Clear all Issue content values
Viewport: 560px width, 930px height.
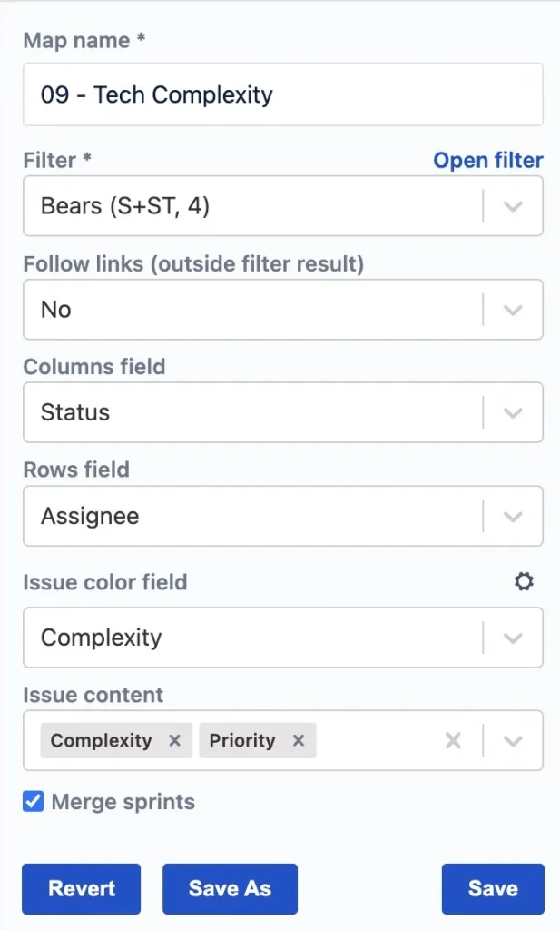(x=453, y=740)
